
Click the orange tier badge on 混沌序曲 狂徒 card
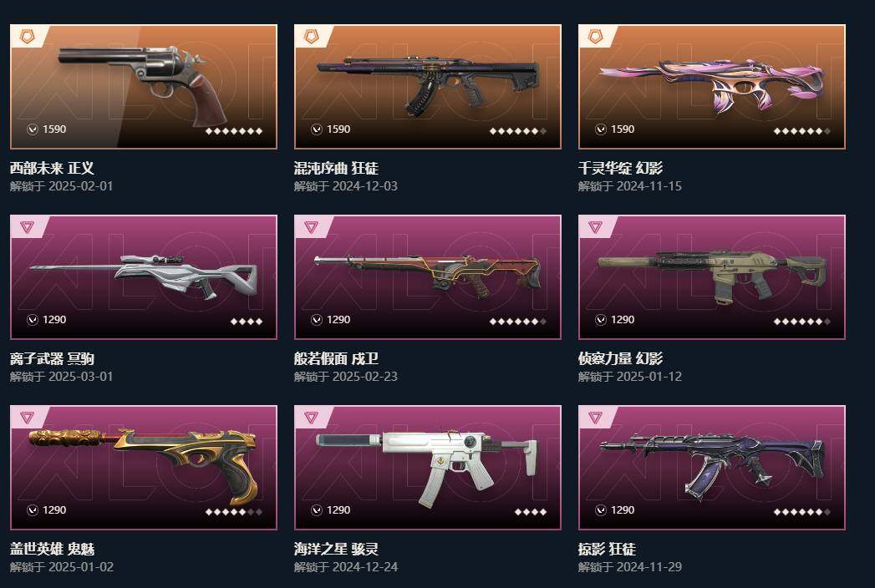pyautogui.click(x=311, y=37)
